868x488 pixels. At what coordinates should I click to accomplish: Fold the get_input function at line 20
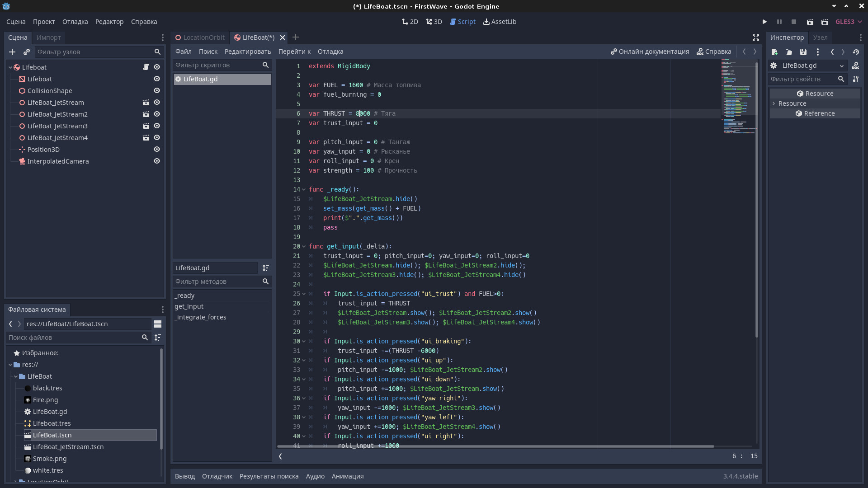[304, 247]
